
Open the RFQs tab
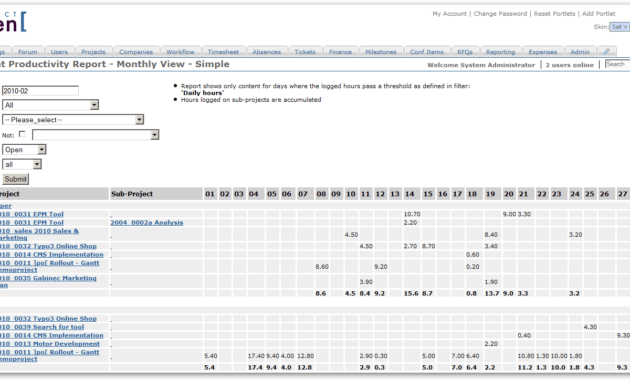click(465, 51)
